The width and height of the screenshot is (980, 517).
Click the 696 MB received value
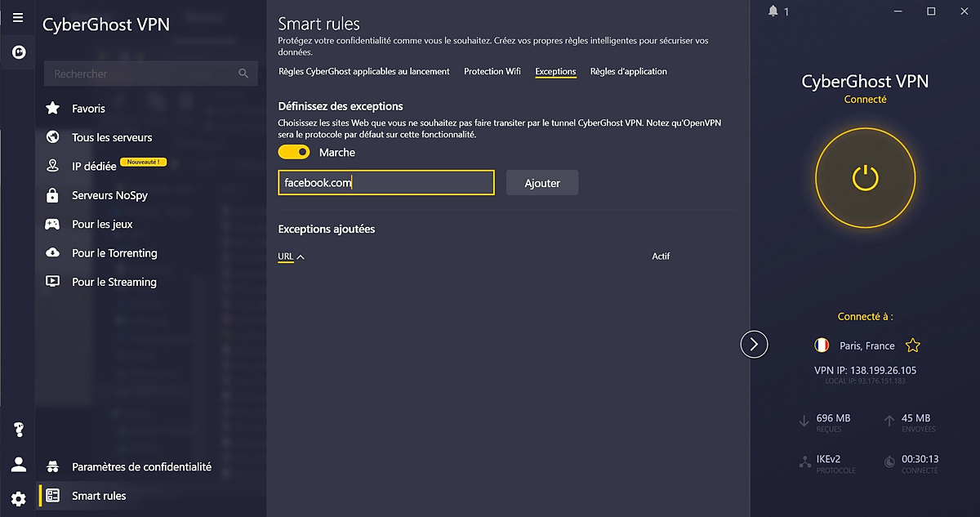(833, 418)
